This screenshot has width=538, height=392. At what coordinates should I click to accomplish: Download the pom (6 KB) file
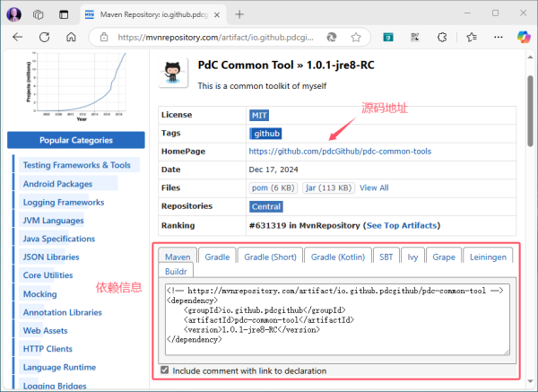tap(273, 187)
